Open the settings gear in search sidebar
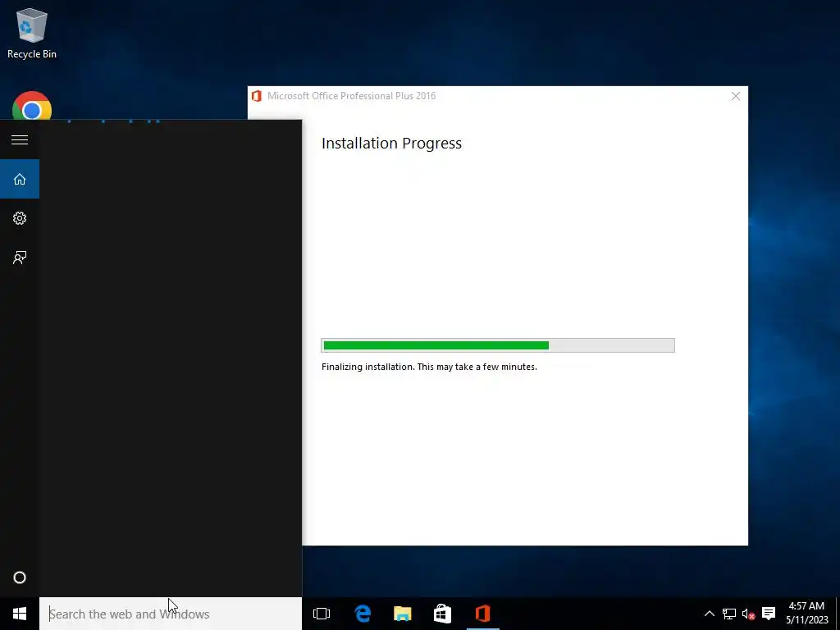Viewport: 840px width, 630px height. pyautogui.click(x=20, y=218)
